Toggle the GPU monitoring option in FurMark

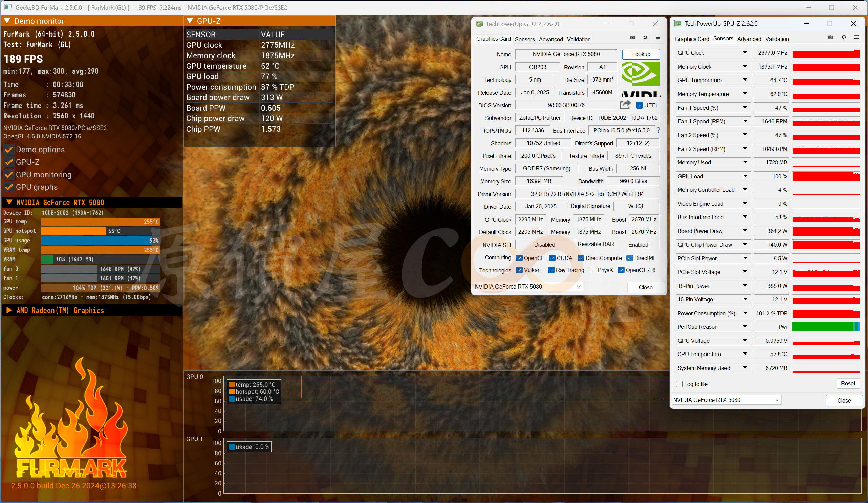(x=9, y=175)
